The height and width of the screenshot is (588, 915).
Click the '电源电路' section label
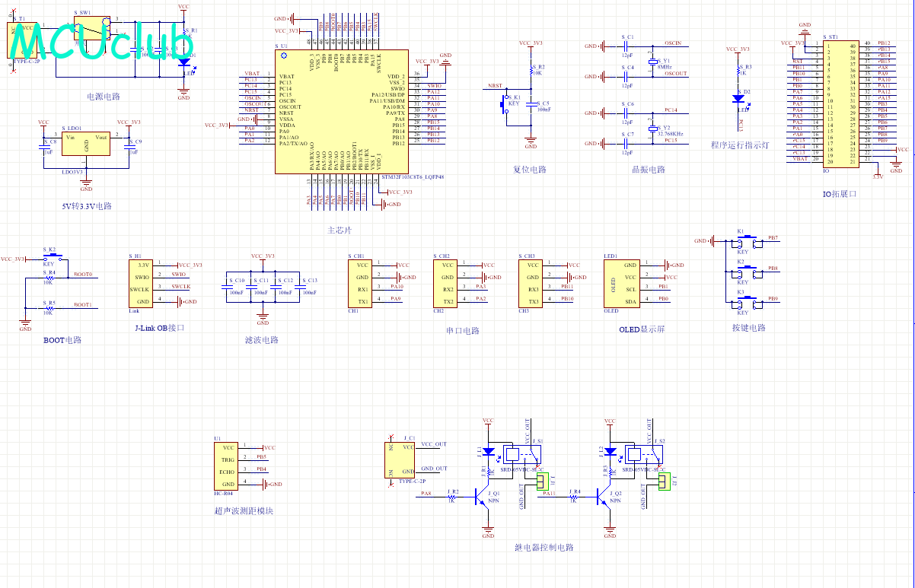click(104, 97)
